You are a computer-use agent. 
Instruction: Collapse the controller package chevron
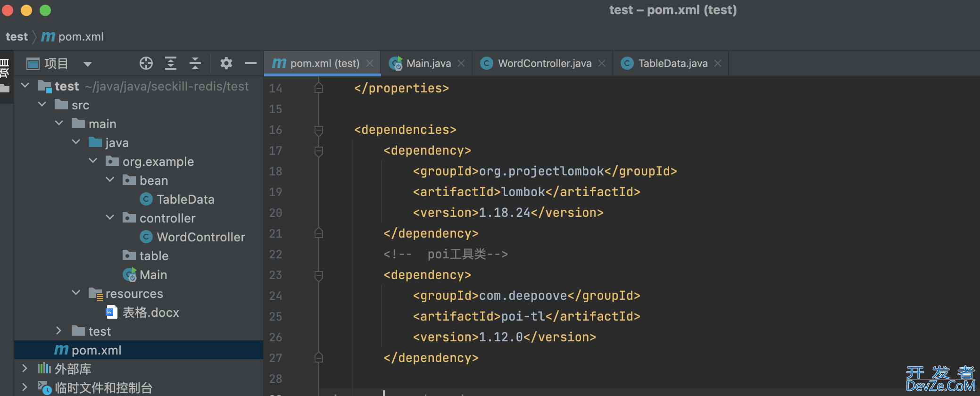click(110, 217)
